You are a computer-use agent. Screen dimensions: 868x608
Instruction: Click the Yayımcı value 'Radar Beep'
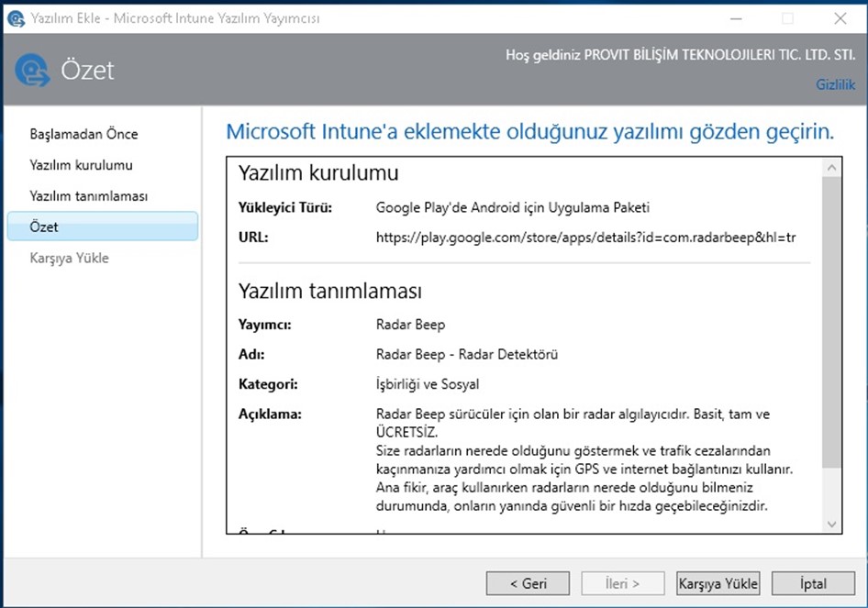(410, 325)
